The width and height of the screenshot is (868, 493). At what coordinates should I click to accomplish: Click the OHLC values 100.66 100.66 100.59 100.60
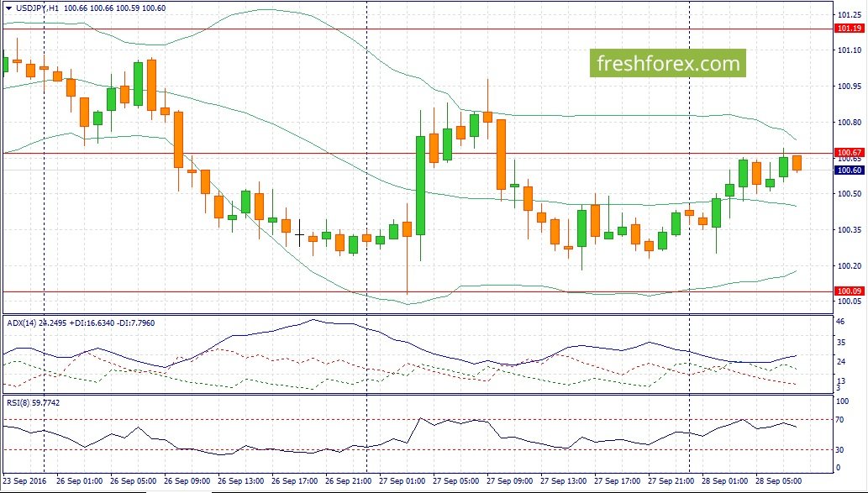tap(113, 8)
